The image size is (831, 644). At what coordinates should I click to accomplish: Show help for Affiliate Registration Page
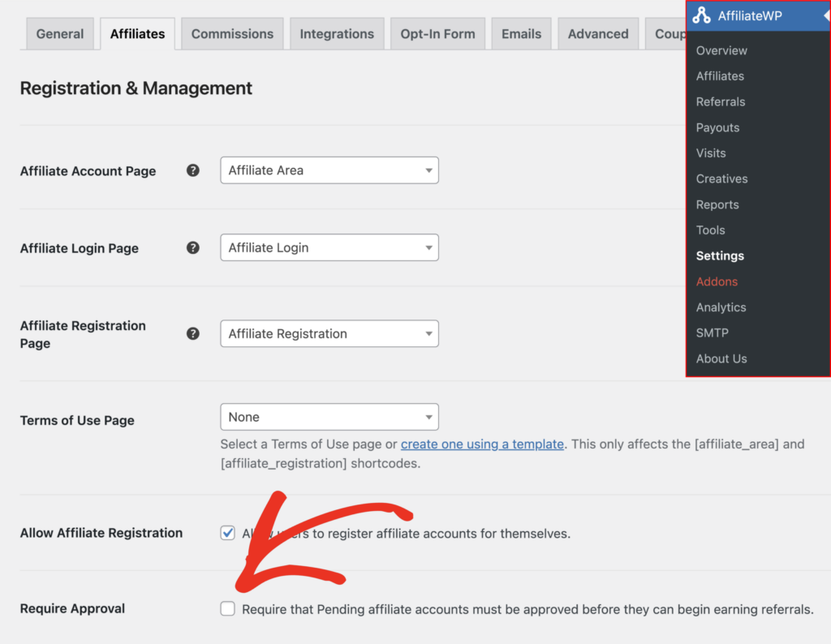193,333
